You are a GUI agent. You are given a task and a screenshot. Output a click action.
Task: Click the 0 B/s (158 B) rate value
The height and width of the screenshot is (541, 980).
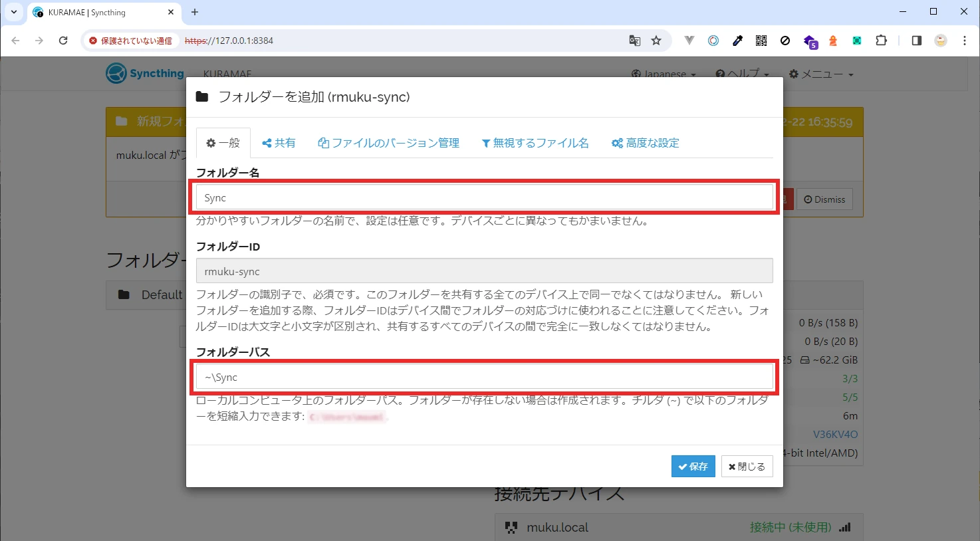point(828,323)
